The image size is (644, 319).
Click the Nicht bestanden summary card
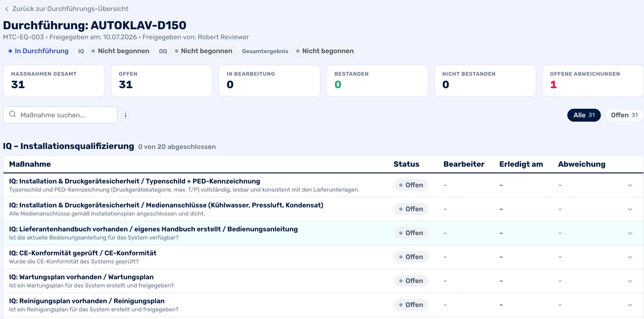(485, 81)
